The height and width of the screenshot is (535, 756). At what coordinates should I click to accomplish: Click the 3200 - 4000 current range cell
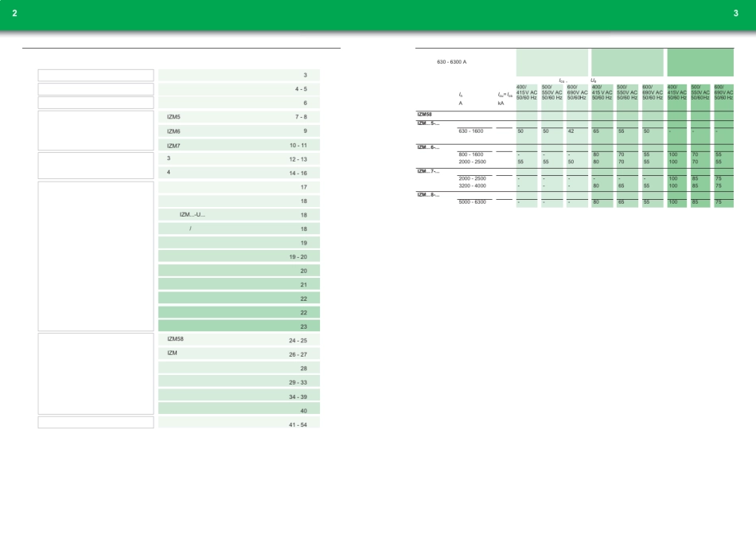[472, 185]
